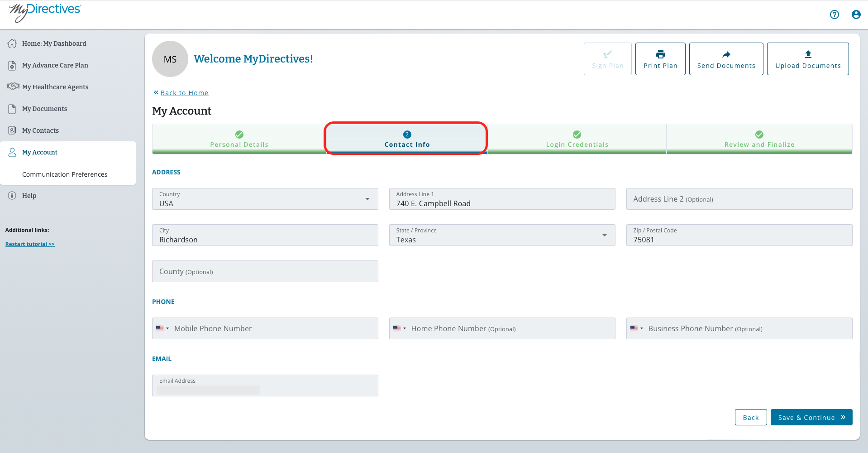Open the user profile icon in header
Viewport: 868px width, 453px height.
pos(856,14)
